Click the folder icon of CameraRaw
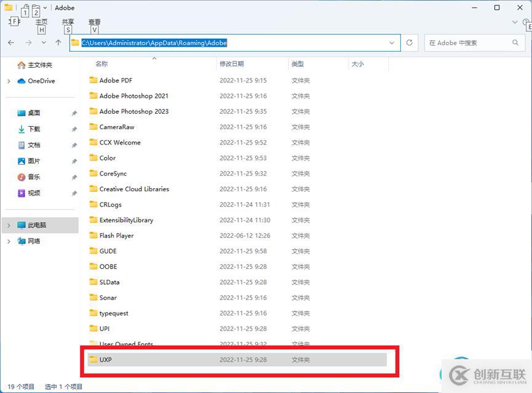532x393 pixels. pos(93,127)
